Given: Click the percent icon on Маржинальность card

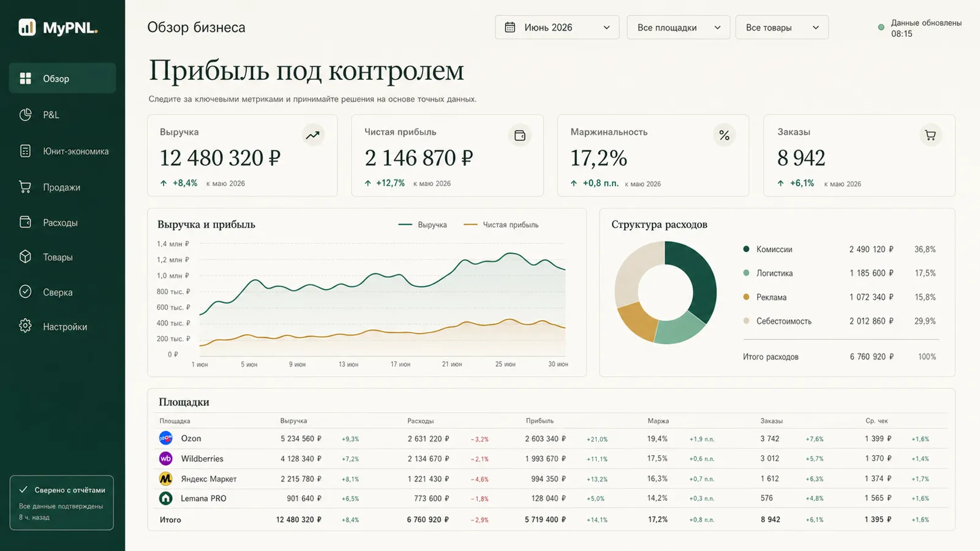Looking at the screenshot, I should [724, 135].
